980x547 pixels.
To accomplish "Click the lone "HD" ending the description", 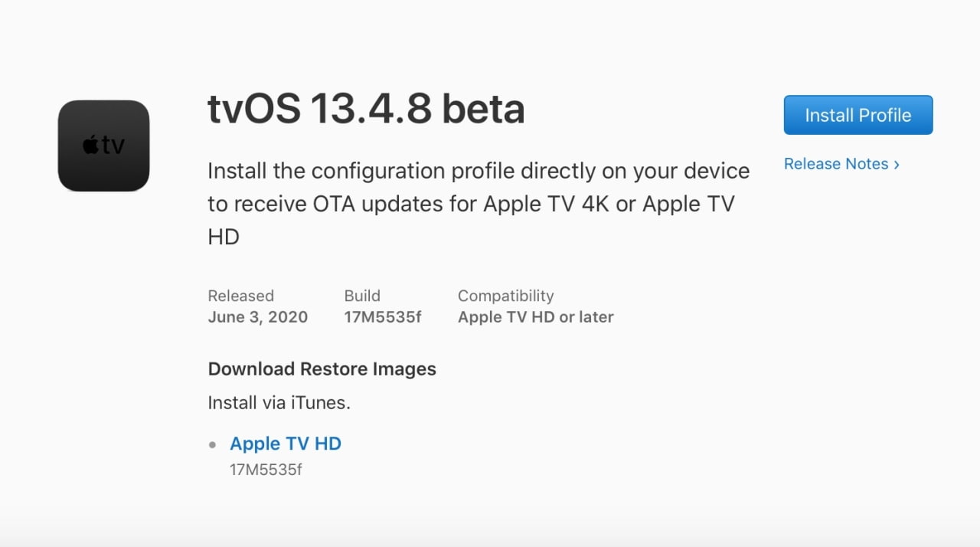I will pos(224,237).
